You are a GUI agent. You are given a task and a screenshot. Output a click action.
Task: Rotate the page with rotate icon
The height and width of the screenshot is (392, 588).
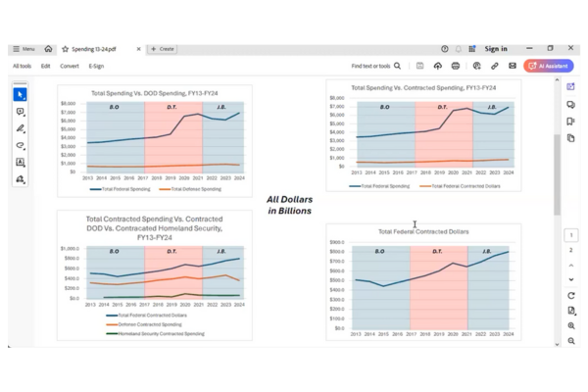(571, 295)
